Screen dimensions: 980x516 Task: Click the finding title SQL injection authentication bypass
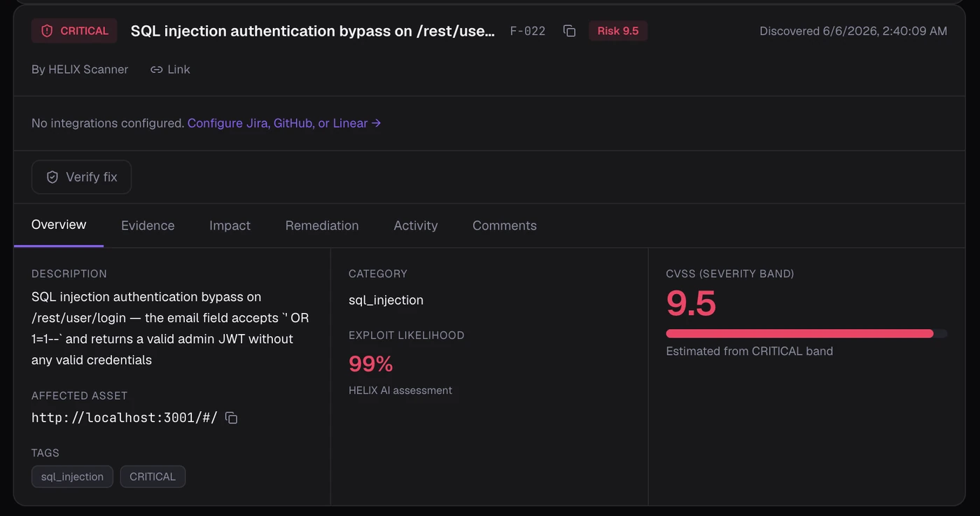point(313,31)
